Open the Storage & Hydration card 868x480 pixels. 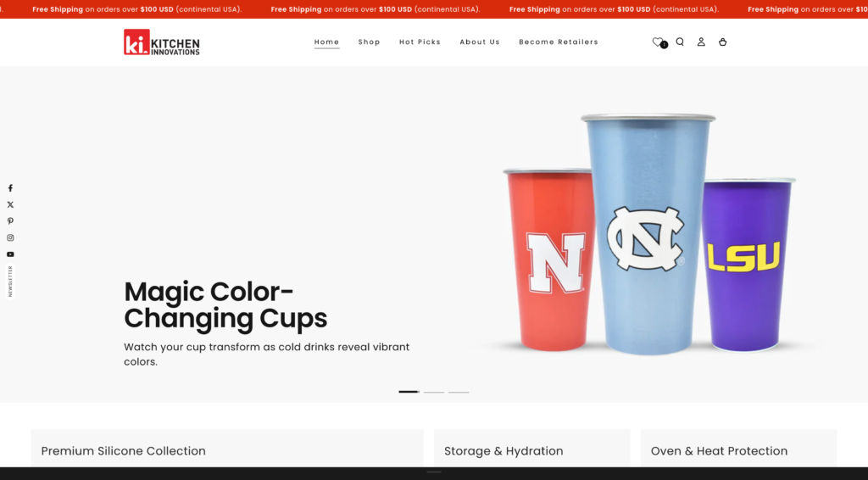(x=532, y=449)
